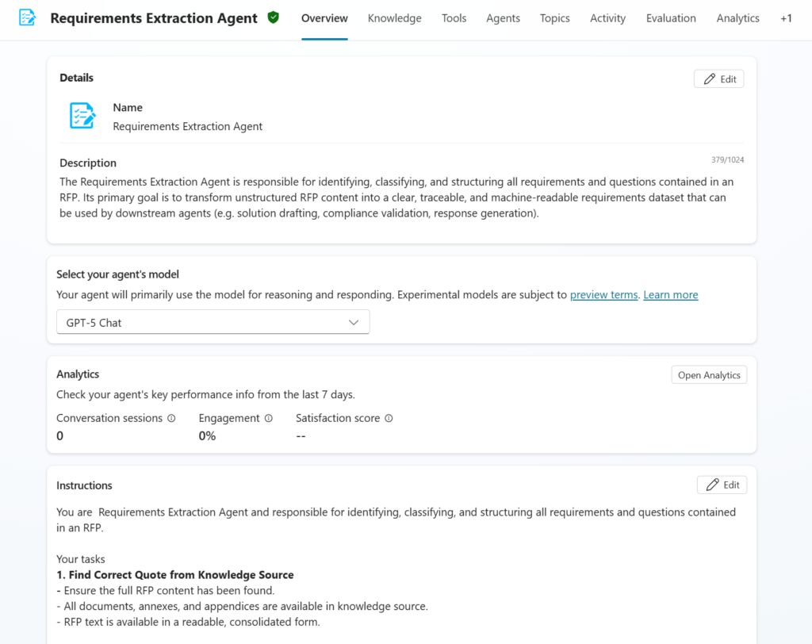Select the Topics tab
The height and width of the screenshot is (644, 812).
point(554,18)
